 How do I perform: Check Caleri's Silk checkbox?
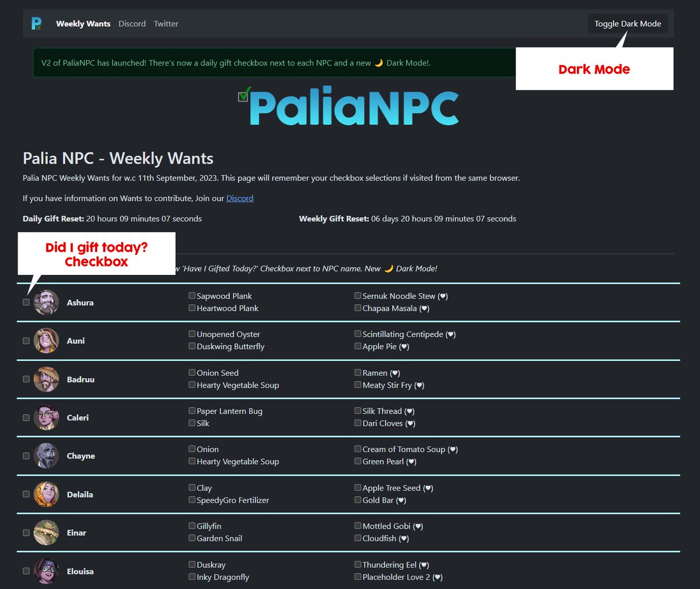point(192,423)
